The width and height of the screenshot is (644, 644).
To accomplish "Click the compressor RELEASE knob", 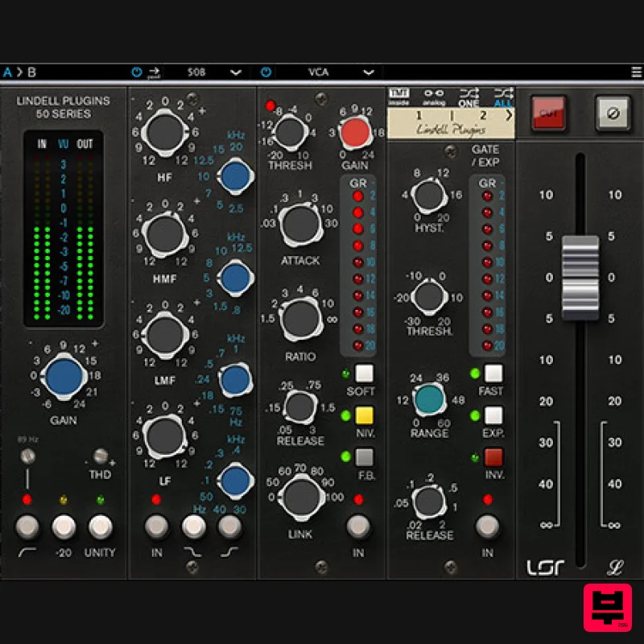I will point(300,407).
